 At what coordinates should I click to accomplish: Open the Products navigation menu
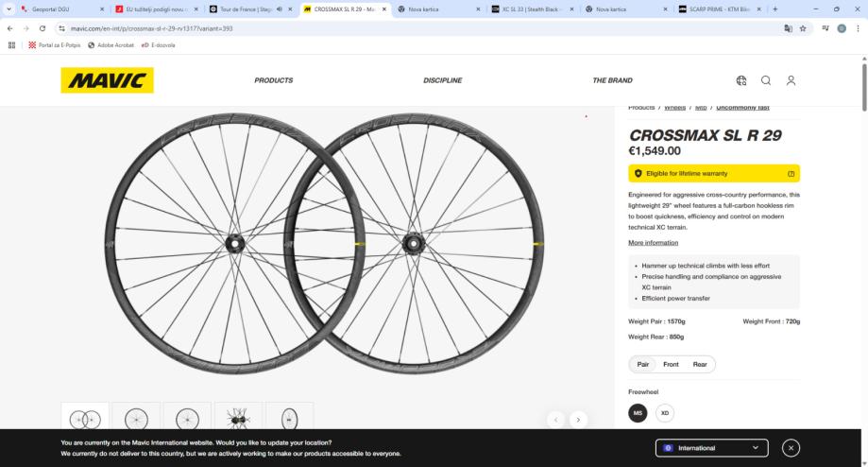coord(273,80)
